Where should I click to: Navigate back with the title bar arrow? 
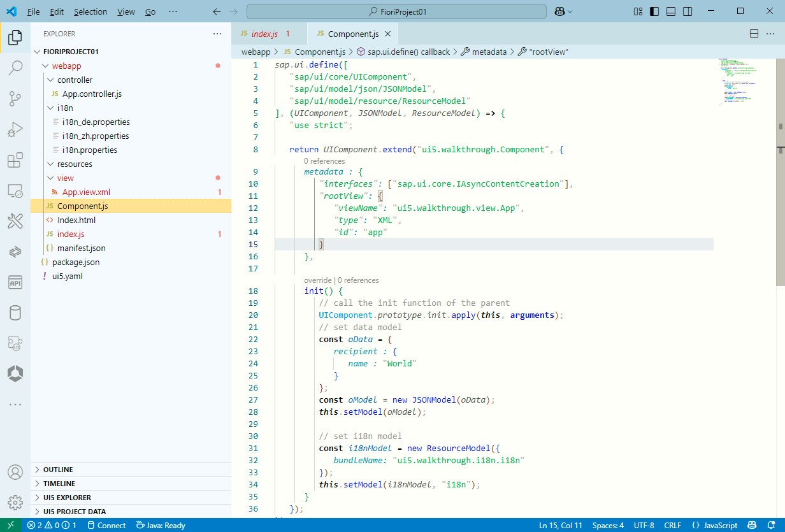point(217,11)
